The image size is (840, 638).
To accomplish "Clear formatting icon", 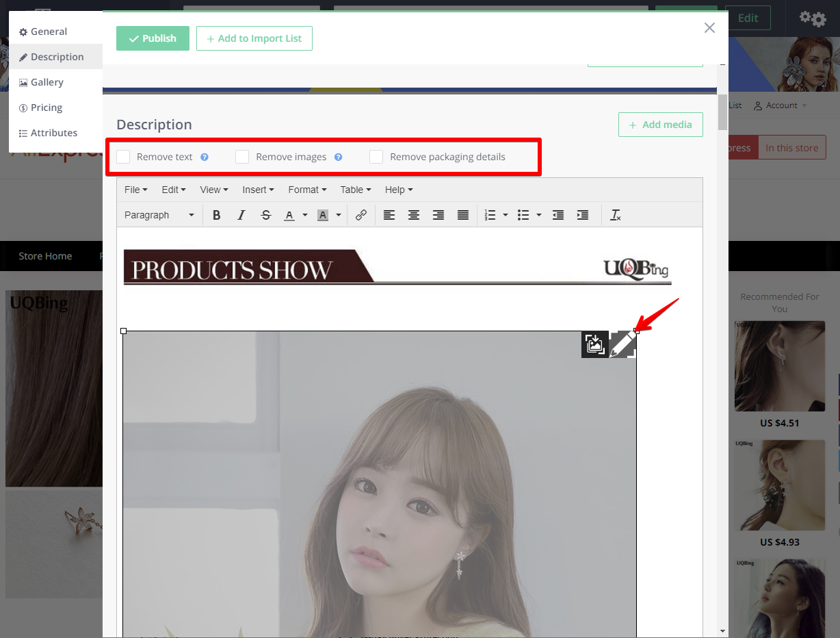I will pos(616,215).
